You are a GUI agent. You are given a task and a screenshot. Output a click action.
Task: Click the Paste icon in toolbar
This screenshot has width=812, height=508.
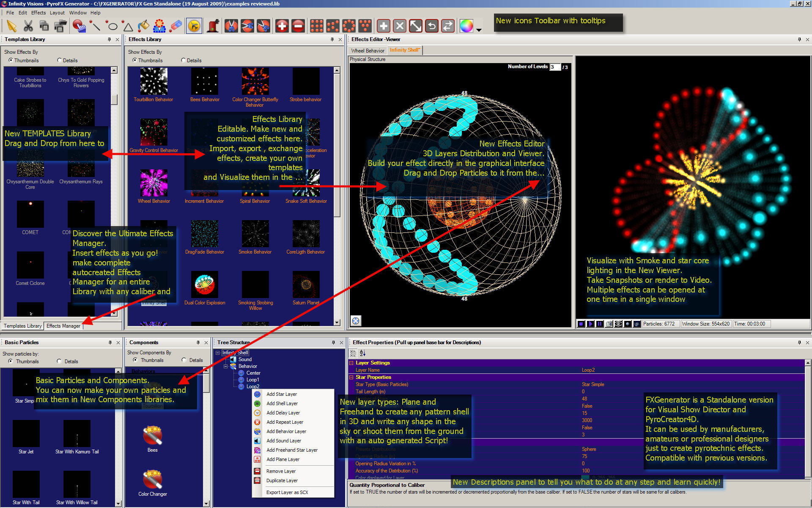click(x=60, y=26)
